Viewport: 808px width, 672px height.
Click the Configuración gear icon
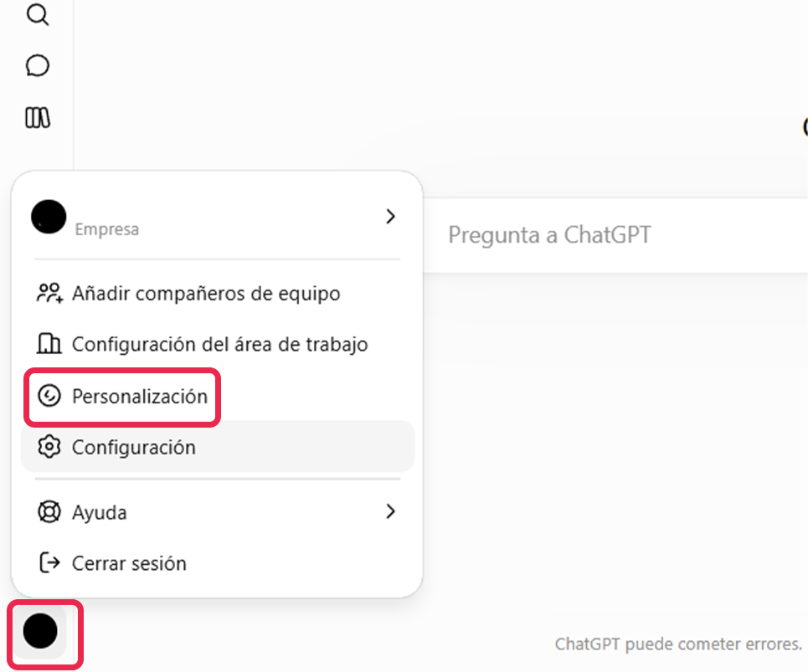[x=49, y=446]
